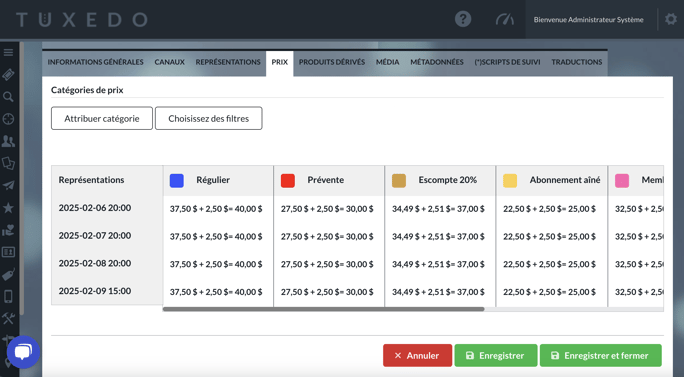Click the sidebar vertical scrollbar

coord(21,179)
